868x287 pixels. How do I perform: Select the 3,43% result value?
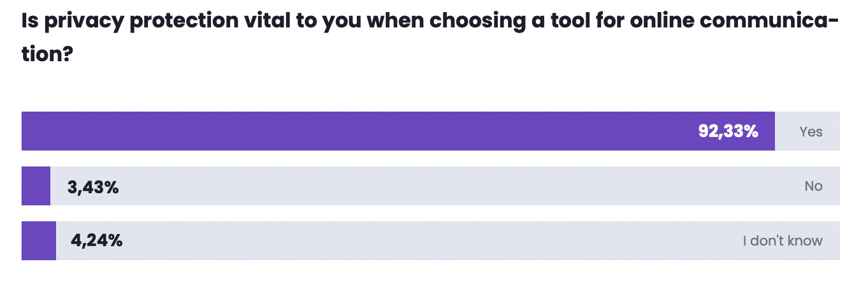pos(93,187)
